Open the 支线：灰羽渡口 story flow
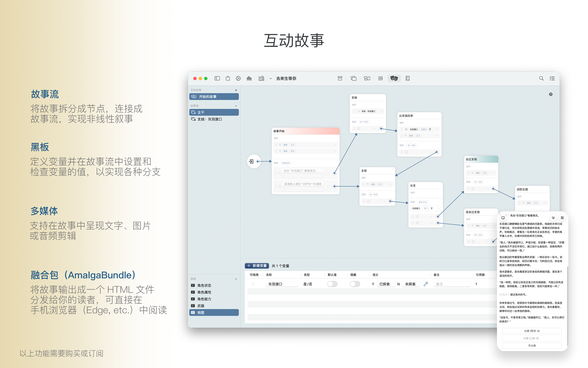 tap(214, 119)
